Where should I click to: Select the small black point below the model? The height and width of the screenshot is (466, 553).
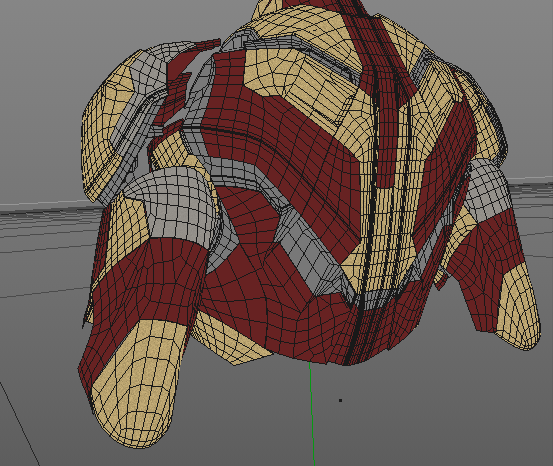pyautogui.click(x=340, y=400)
